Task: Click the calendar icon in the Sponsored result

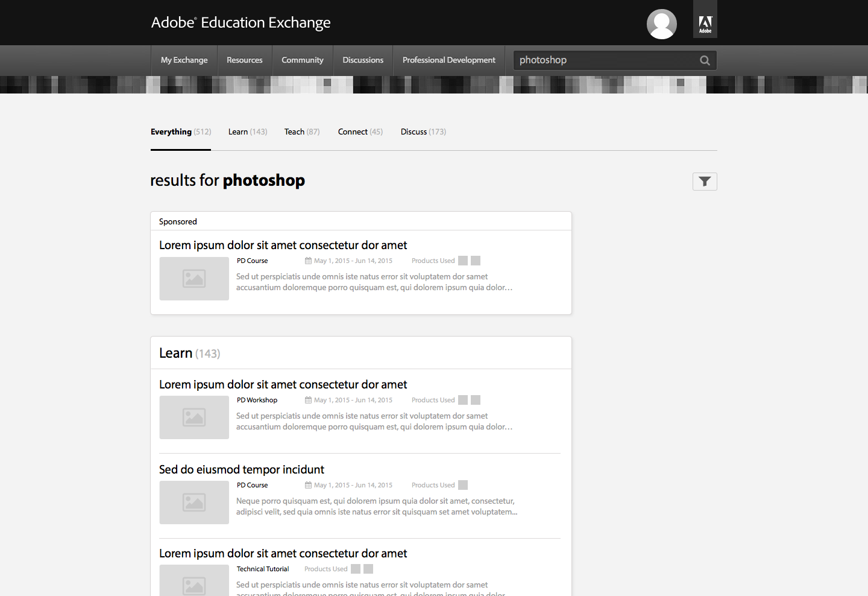Action: tap(308, 261)
